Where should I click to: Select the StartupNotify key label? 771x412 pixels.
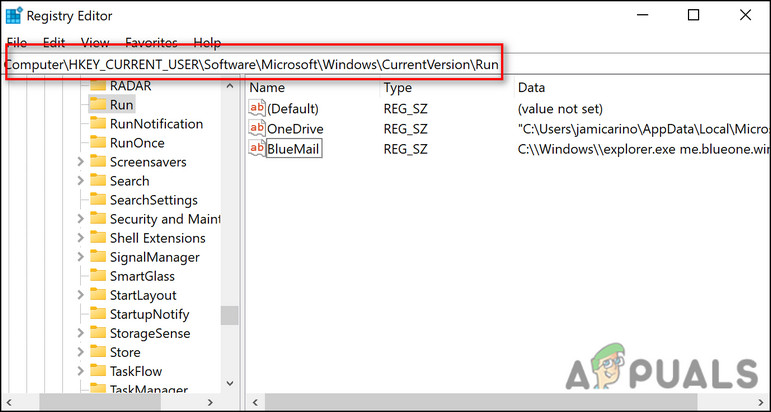(x=149, y=315)
